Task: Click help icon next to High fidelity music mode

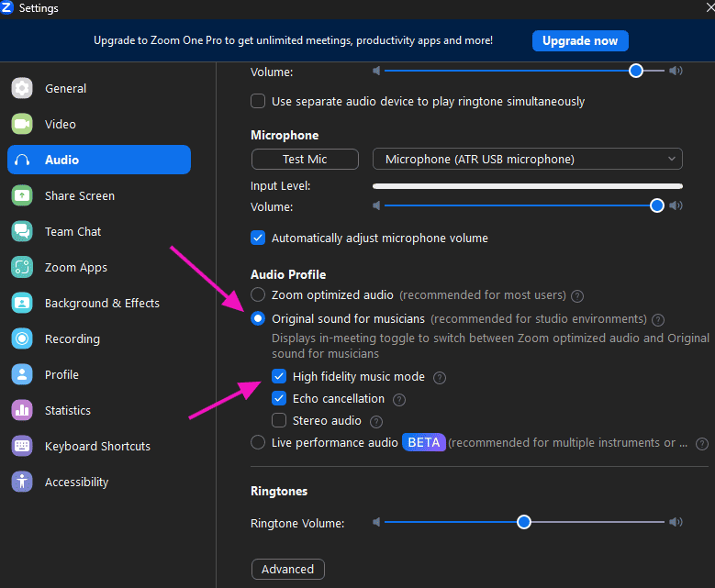Action: click(440, 377)
